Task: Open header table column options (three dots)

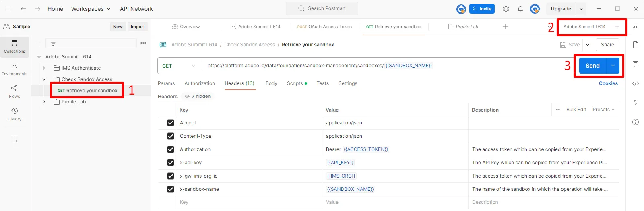Action: tap(558, 110)
